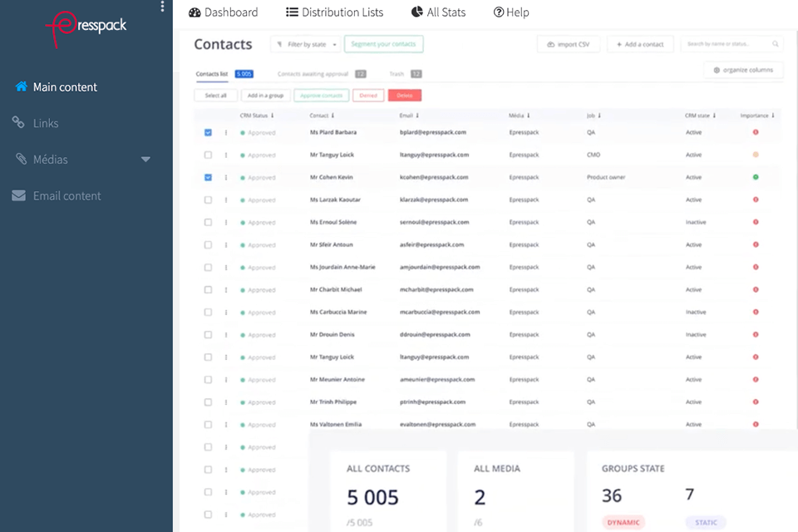The image size is (798, 532).
Task: Expand the Médias sidebar submenu arrow
Action: point(145,160)
